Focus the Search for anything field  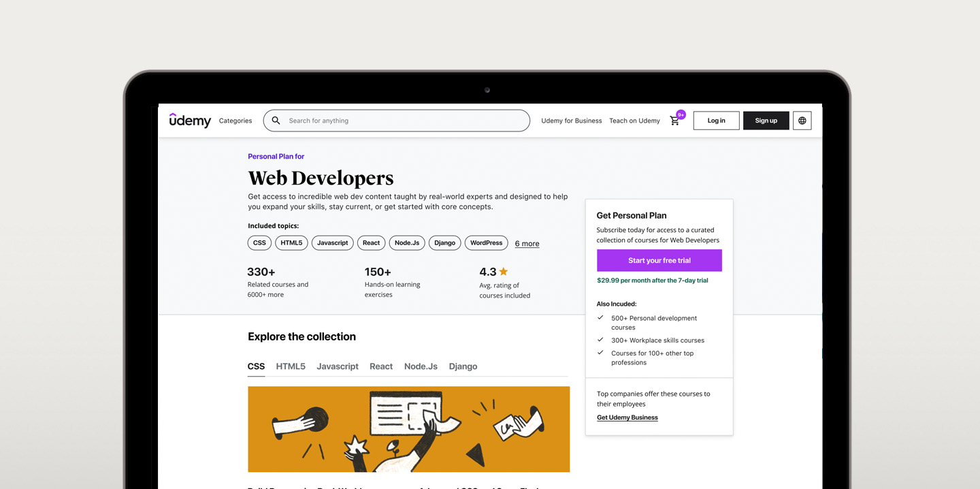(x=397, y=121)
